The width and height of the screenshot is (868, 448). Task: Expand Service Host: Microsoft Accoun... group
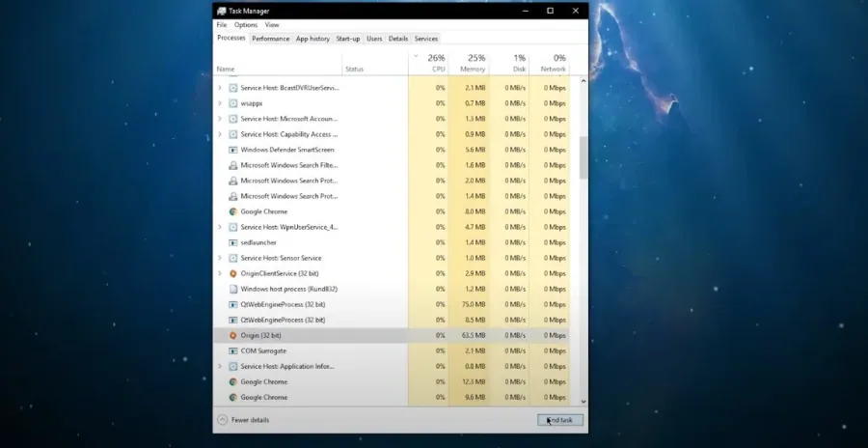tap(220, 119)
